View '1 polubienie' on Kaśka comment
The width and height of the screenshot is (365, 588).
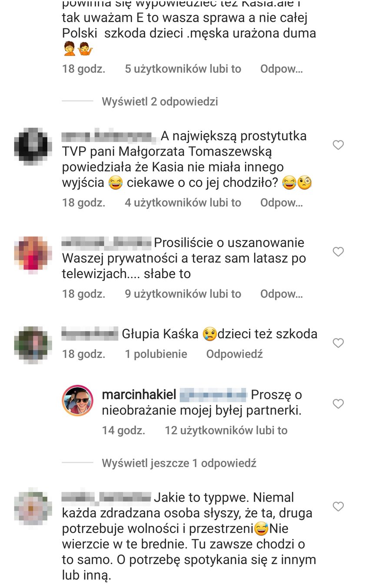pyautogui.click(x=156, y=354)
